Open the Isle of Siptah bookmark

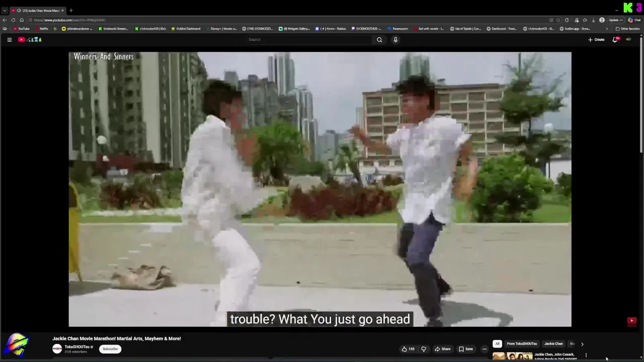point(465,29)
